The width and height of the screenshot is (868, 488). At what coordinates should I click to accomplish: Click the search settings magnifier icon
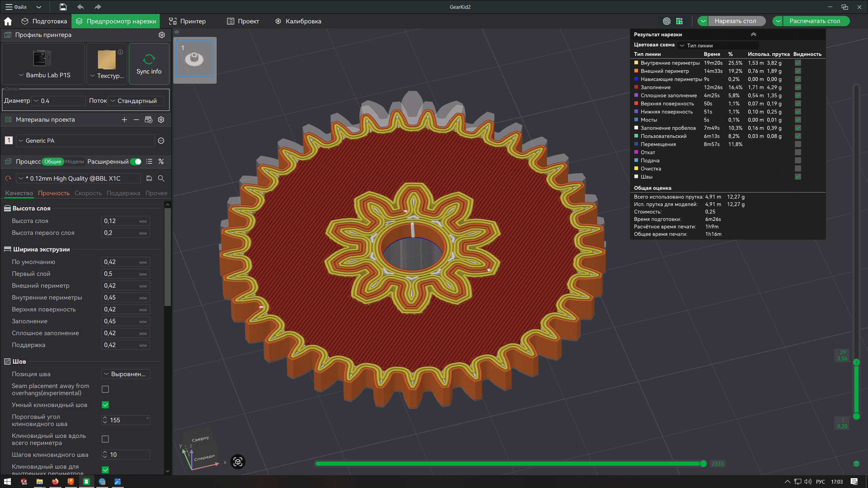(x=161, y=179)
